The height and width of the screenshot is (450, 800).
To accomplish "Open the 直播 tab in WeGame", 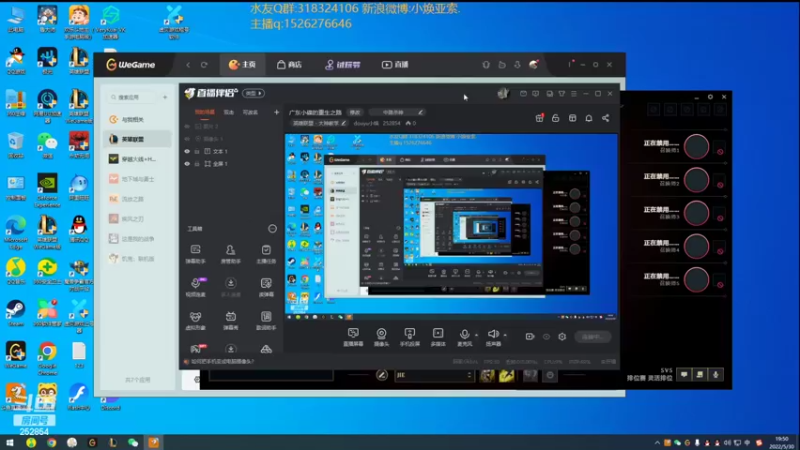I will click(395, 65).
